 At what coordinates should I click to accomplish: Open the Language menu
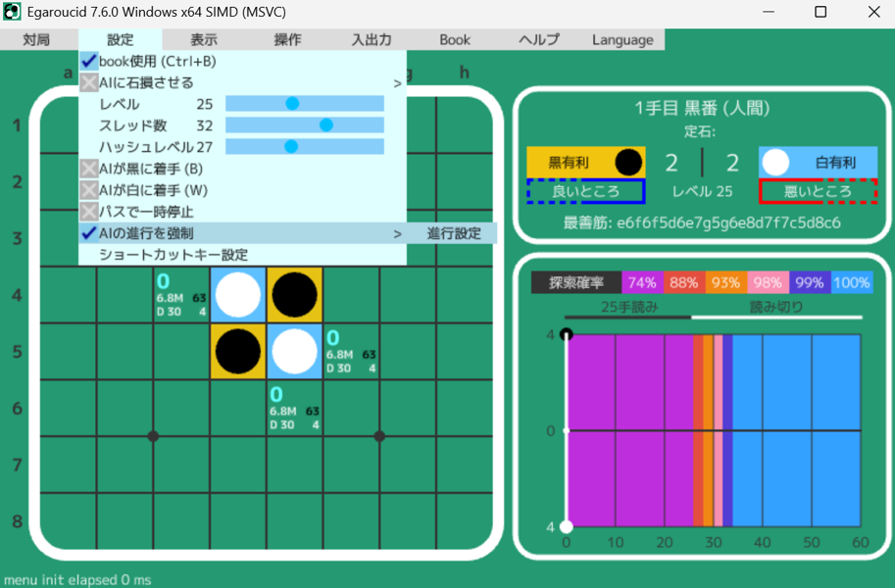click(622, 40)
